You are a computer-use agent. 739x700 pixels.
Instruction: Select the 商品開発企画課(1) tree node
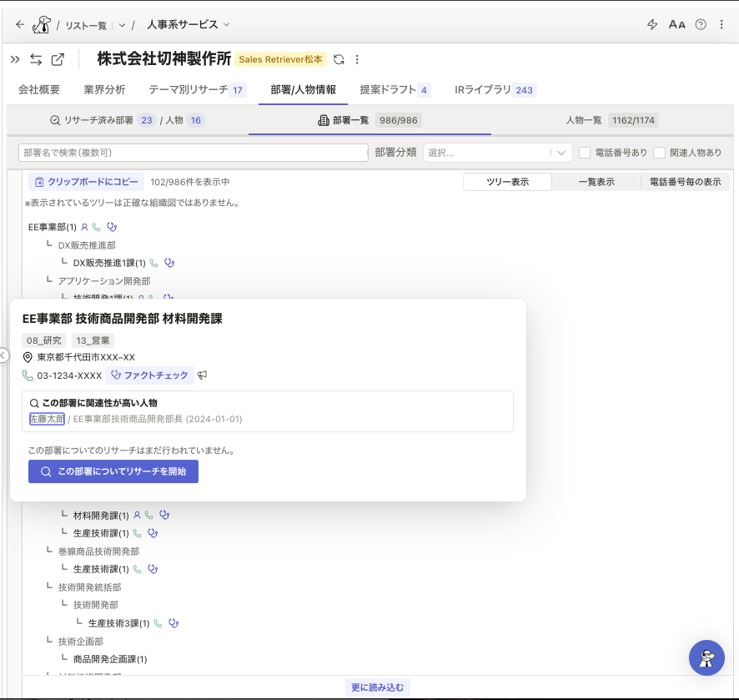pos(110,659)
